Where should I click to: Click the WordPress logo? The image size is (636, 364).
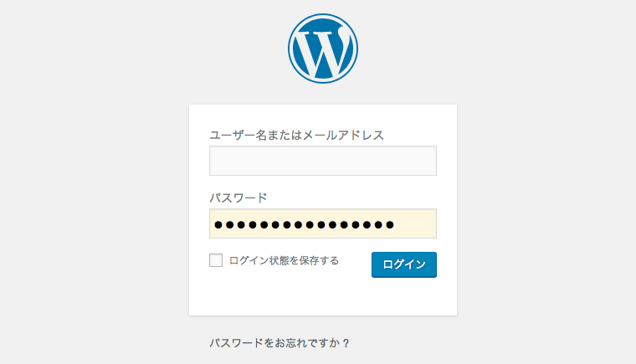pos(323,49)
